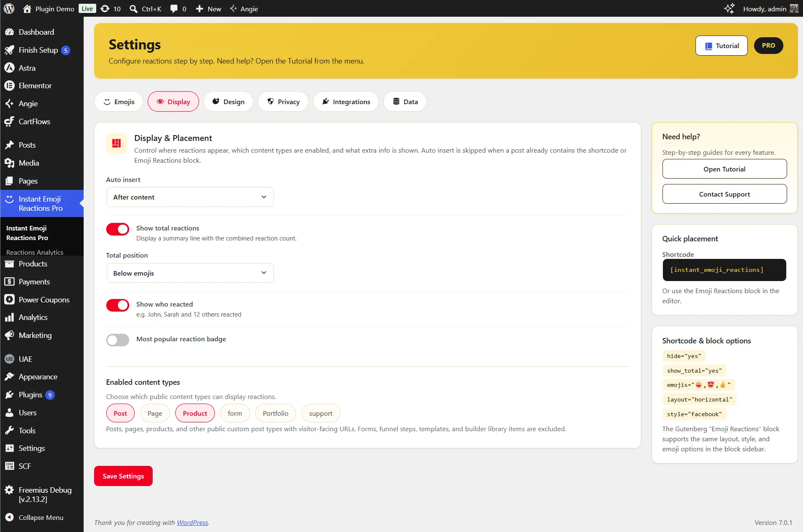Expand the Auto insert dropdown
Screen dimensions: 803x532
[190, 197]
